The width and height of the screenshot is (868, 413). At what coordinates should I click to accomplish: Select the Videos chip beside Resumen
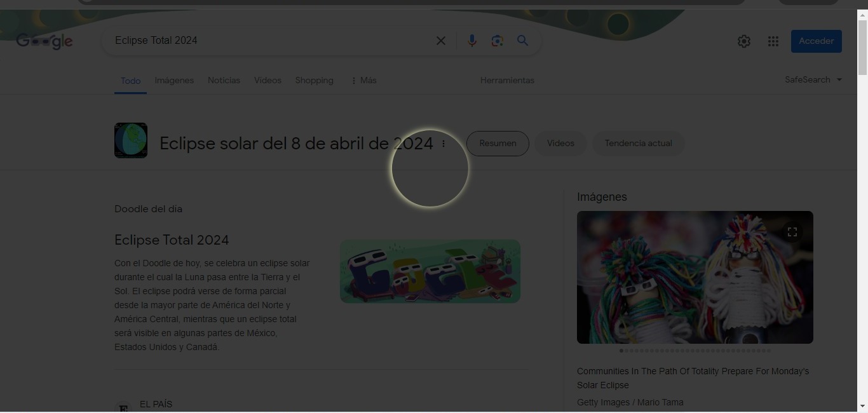(x=560, y=144)
